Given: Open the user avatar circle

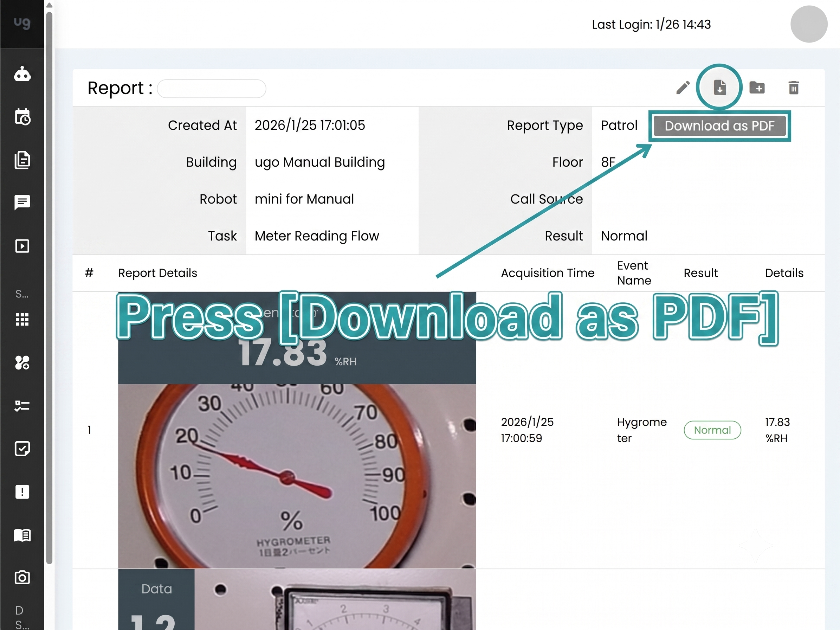Looking at the screenshot, I should (x=809, y=24).
